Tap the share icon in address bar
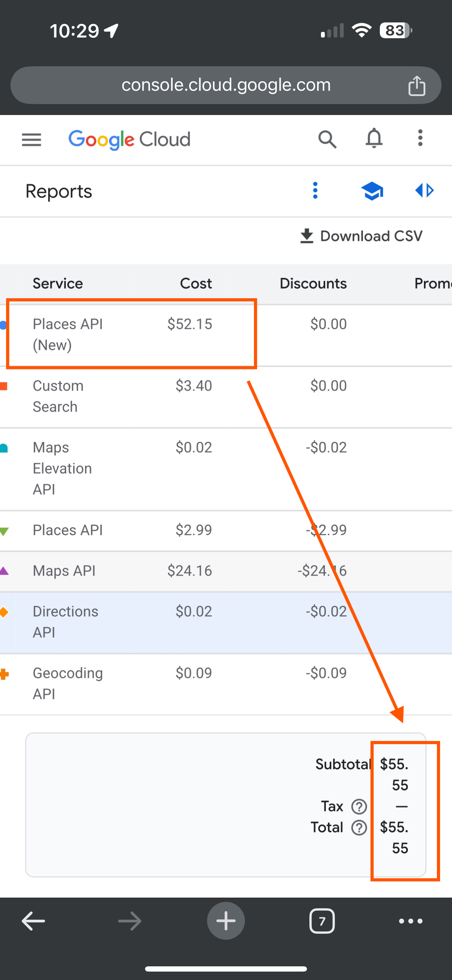The image size is (452, 980). pyautogui.click(x=417, y=85)
